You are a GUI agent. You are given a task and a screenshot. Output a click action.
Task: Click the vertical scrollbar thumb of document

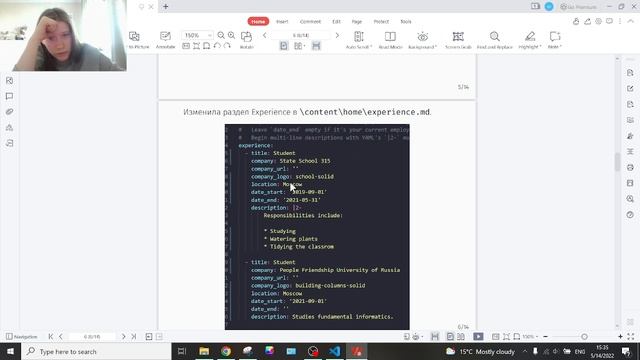(x=617, y=162)
